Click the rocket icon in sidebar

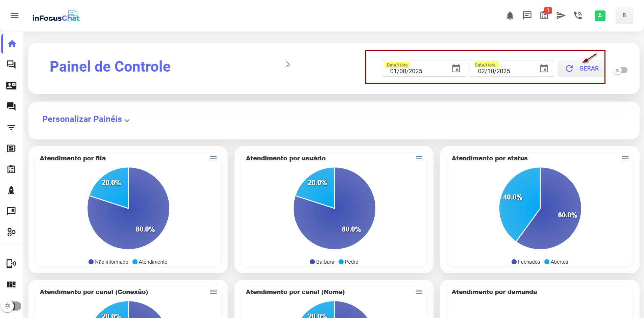pos(11,190)
